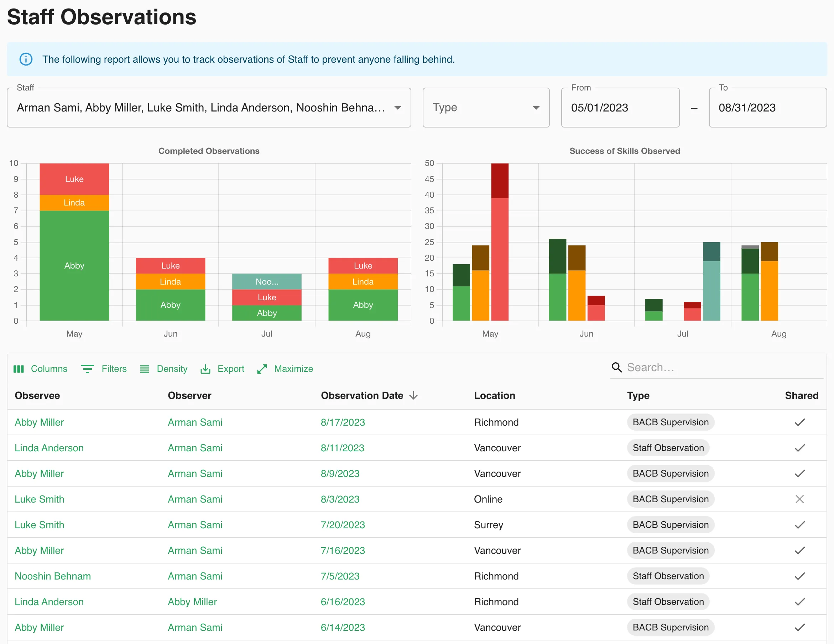Open the Staff dropdown
834x644 pixels.
point(209,108)
